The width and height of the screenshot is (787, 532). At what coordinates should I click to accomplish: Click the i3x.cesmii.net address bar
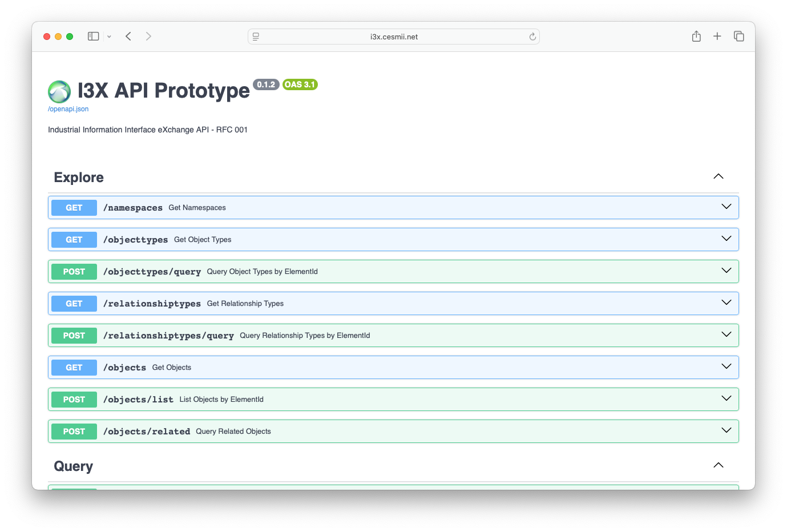tap(393, 36)
